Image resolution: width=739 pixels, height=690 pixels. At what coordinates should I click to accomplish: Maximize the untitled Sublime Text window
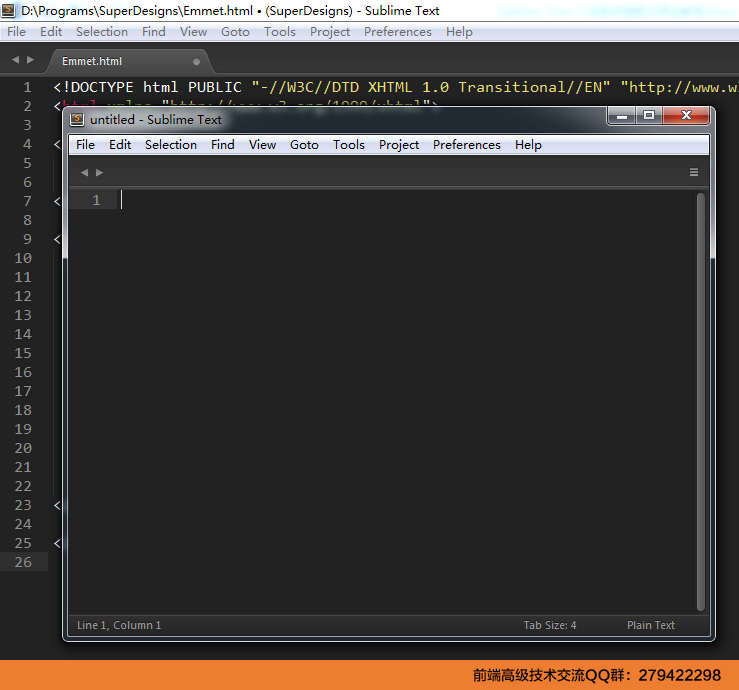tap(649, 115)
